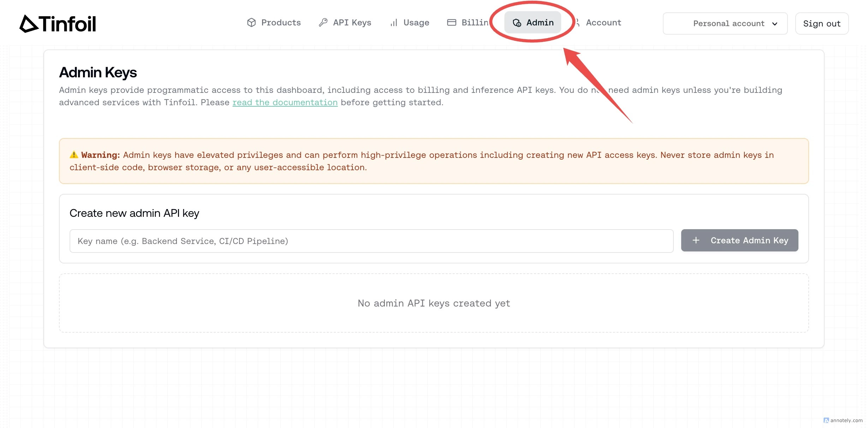Open the Billing tab

click(x=468, y=23)
